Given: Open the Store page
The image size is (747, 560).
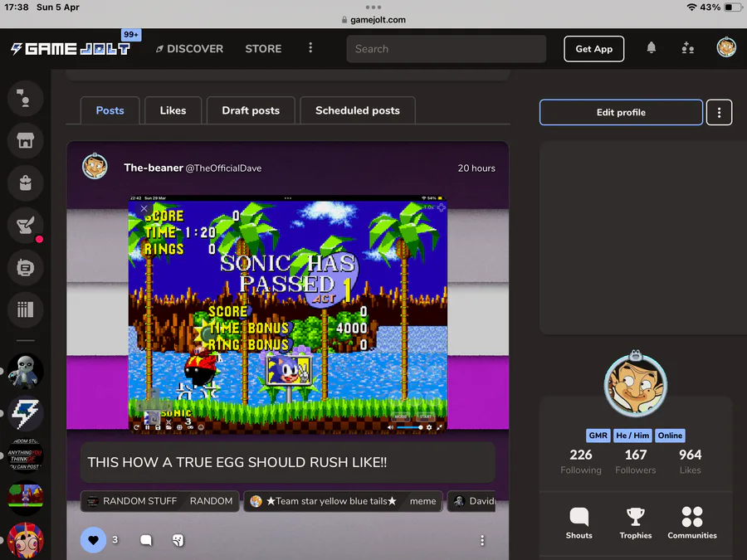Looking at the screenshot, I should (x=263, y=49).
